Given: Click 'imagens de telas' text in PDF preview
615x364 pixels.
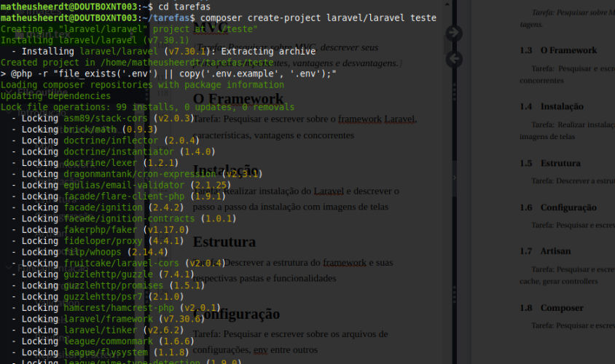Looking at the screenshot, I should point(547,136).
